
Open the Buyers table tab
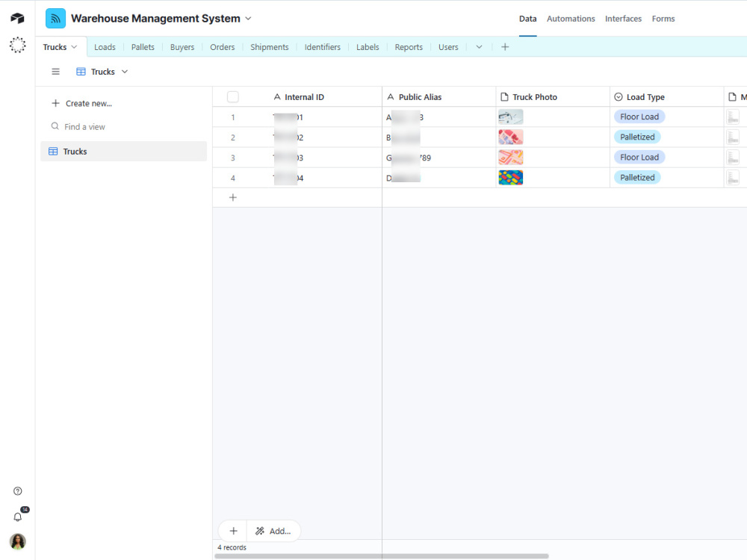[x=182, y=47]
